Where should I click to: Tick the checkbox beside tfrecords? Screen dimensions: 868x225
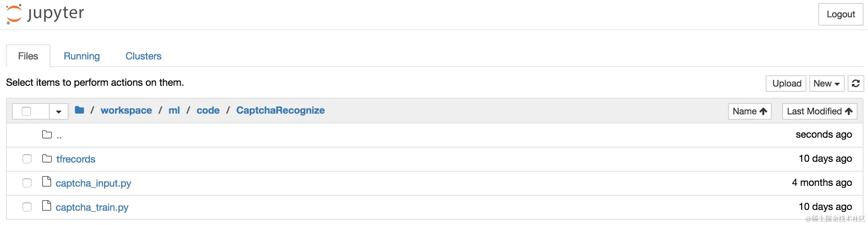(27, 159)
